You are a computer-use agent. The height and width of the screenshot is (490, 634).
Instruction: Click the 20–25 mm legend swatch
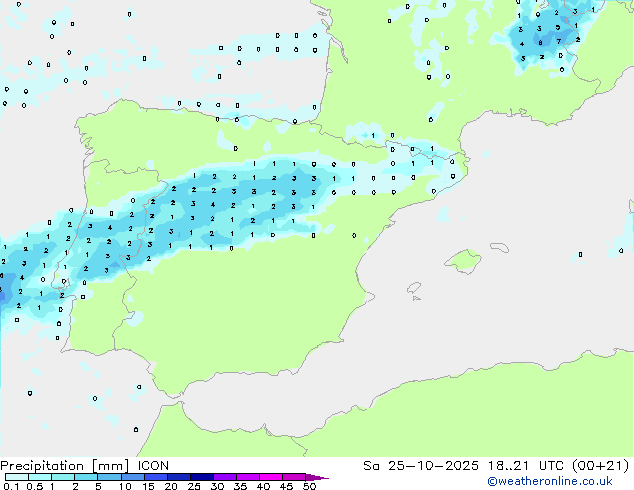178,477
